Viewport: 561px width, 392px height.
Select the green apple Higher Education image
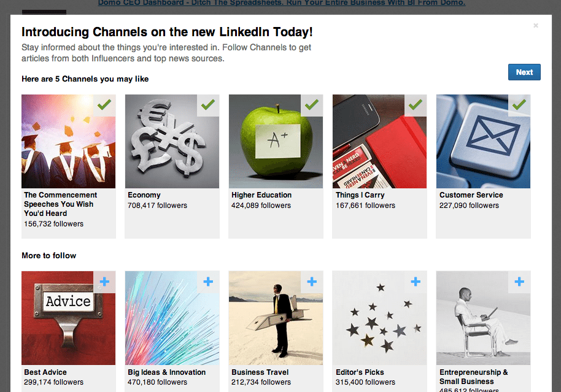(x=270, y=147)
